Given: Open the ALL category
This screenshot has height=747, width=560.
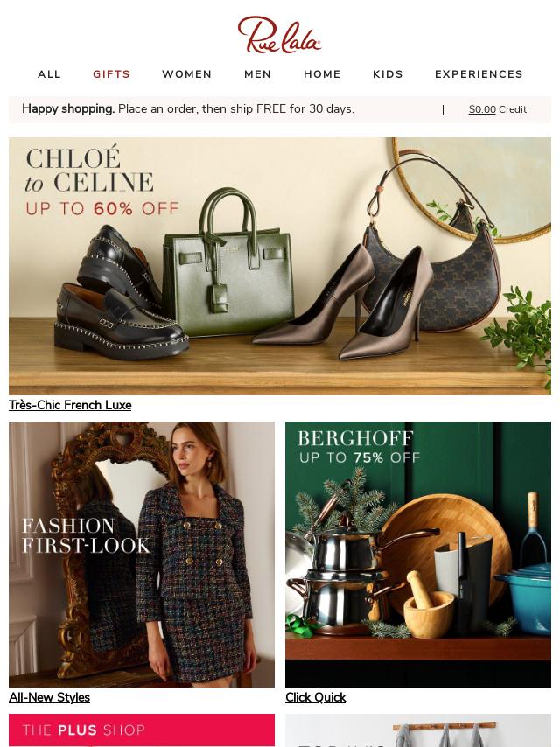Looking at the screenshot, I should [x=50, y=74].
